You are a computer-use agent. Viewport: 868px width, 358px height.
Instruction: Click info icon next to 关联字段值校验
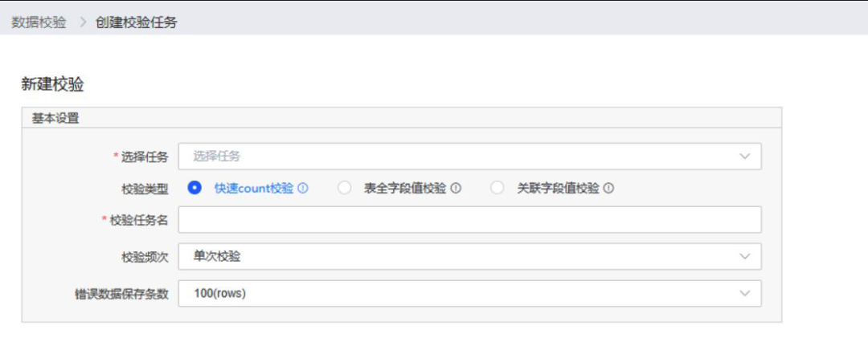(608, 189)
